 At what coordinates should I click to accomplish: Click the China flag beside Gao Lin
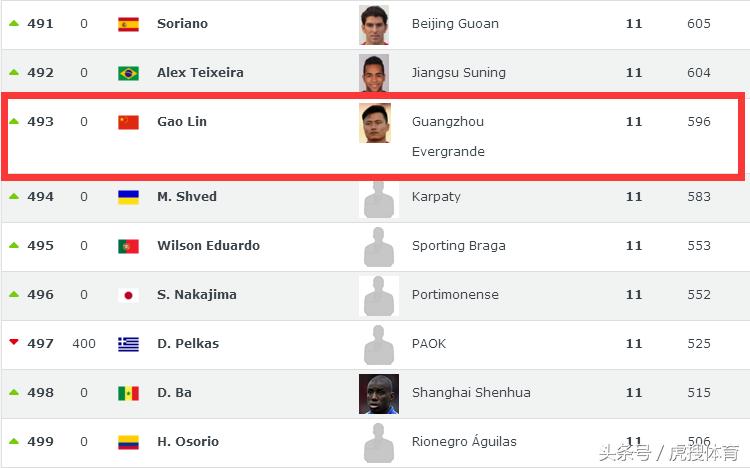click(128, 122)
